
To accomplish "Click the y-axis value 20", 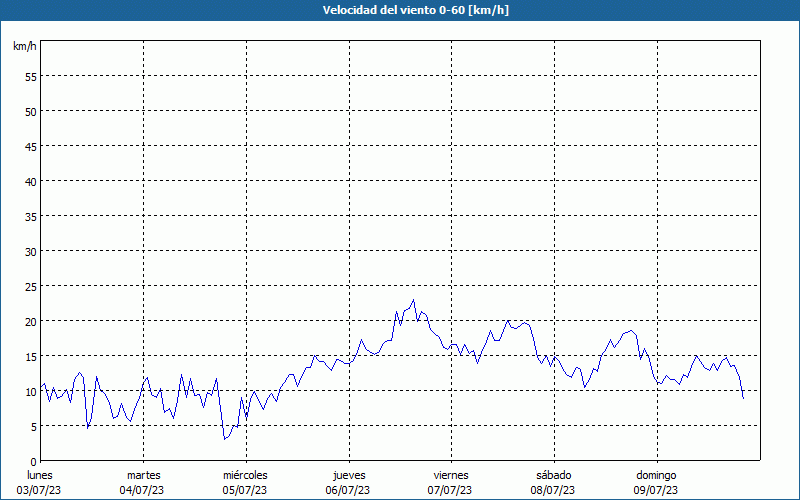I will (x=31, y=322).
